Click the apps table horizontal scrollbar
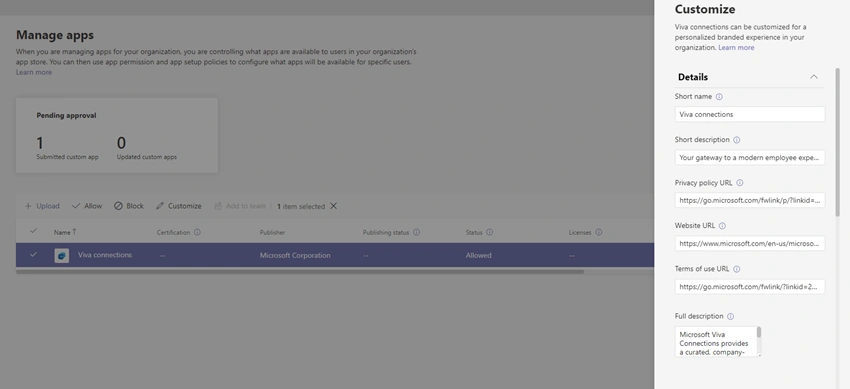Image resolution: width=850 pixels, height=389 pixels. coord(300,271)
